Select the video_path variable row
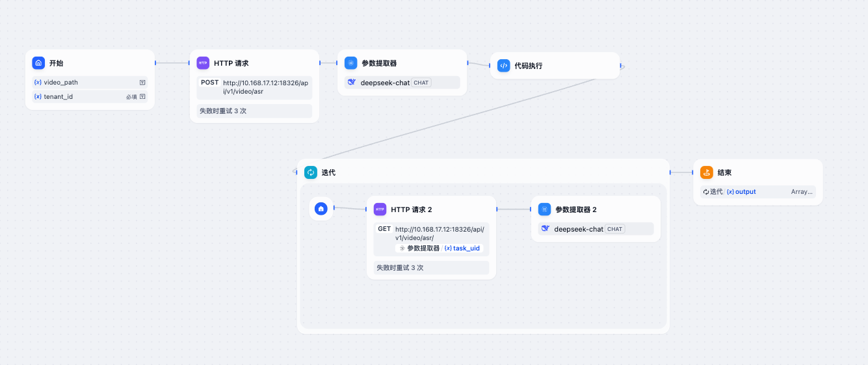The width and height of the screenshot is (868, 365). point(90,83)
